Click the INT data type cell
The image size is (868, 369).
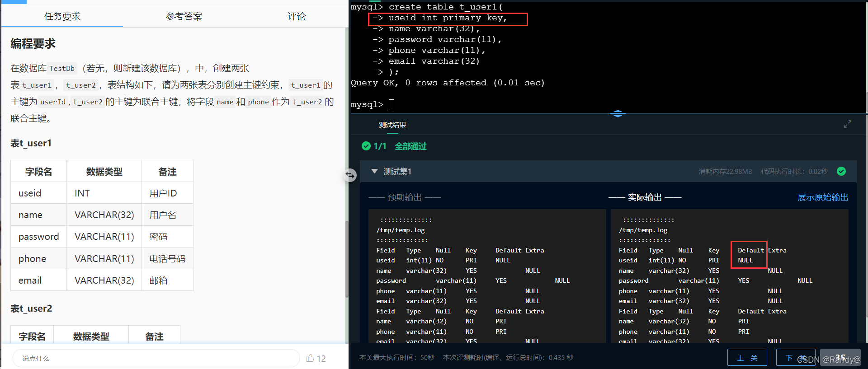point(104,193)
